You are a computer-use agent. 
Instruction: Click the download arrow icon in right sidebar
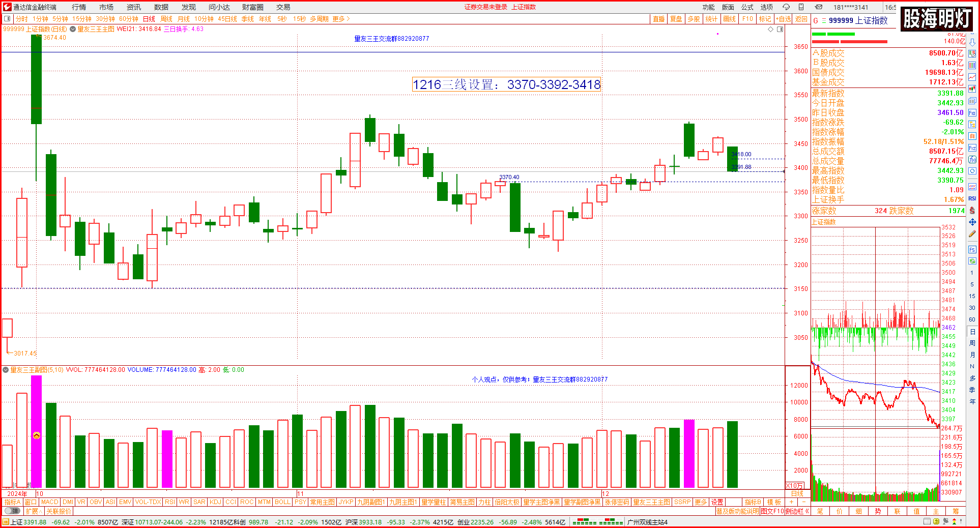tap(972, 42)
